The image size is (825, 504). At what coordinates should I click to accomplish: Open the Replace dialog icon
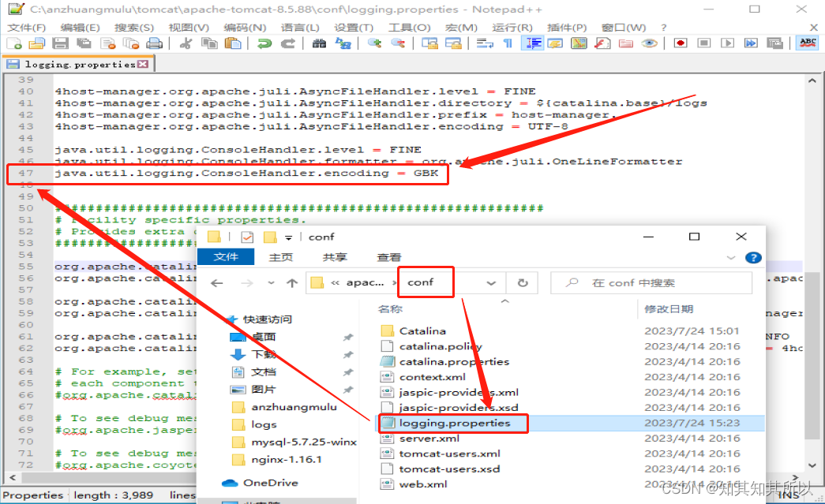(343, 43)
